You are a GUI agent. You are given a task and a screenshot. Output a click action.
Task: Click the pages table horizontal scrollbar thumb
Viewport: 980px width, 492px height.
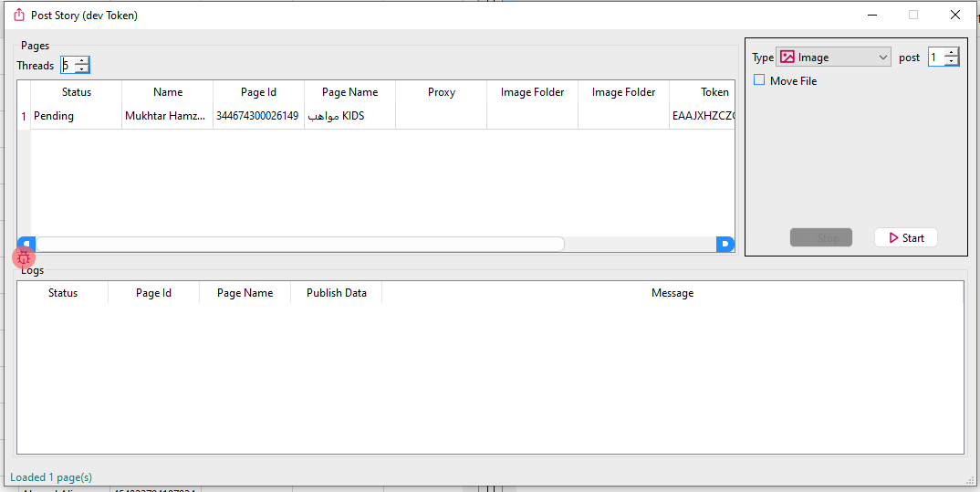(x=300, y=244)
